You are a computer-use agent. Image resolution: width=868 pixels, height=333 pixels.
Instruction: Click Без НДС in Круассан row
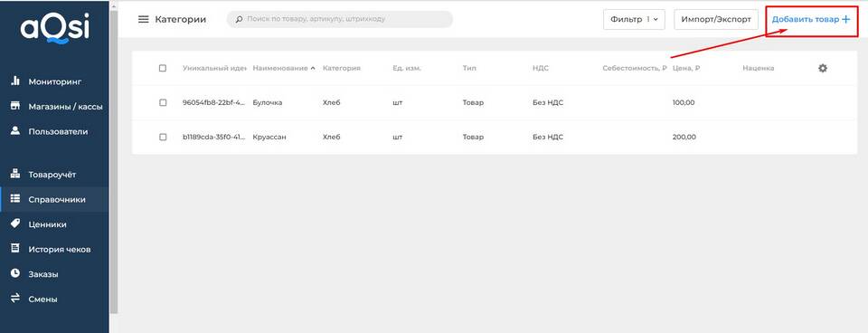pyautogui.click(x=548, y=137)
